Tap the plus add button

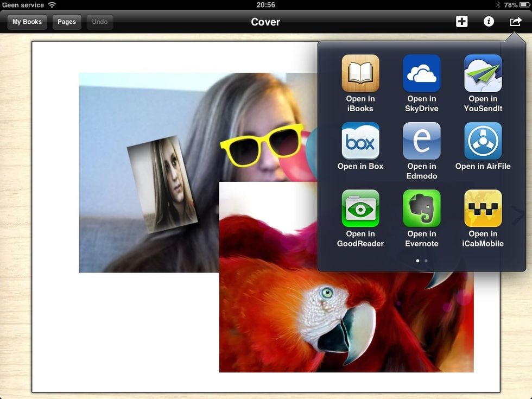tap(461, 22)
